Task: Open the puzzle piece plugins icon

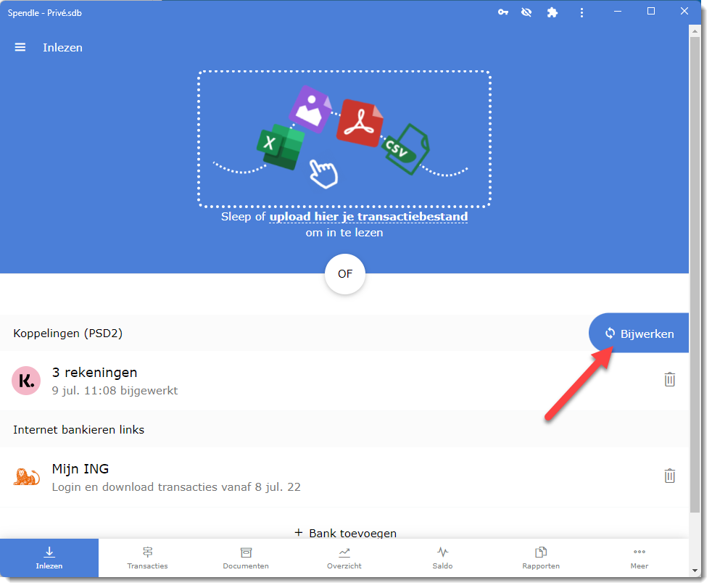Action: pos(552,12)
